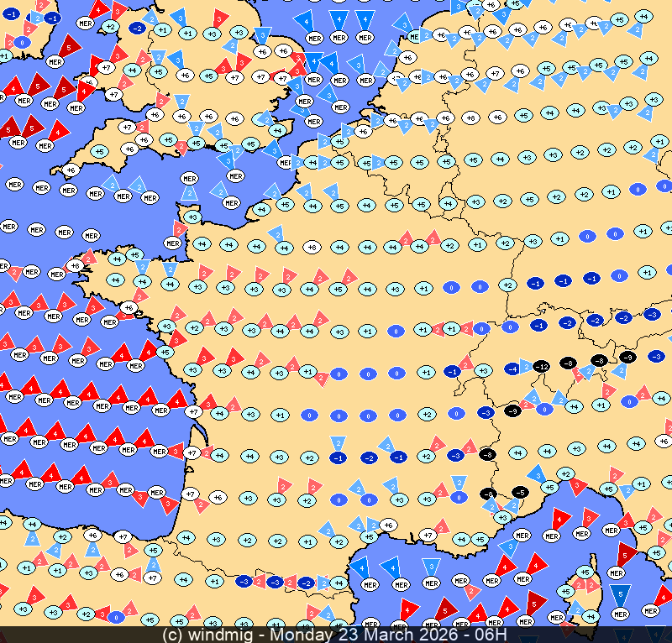This screenshot has height=643, width=672.
Task: Click the +3 oval right of dark -1 near Geneva
Action: 482,370
